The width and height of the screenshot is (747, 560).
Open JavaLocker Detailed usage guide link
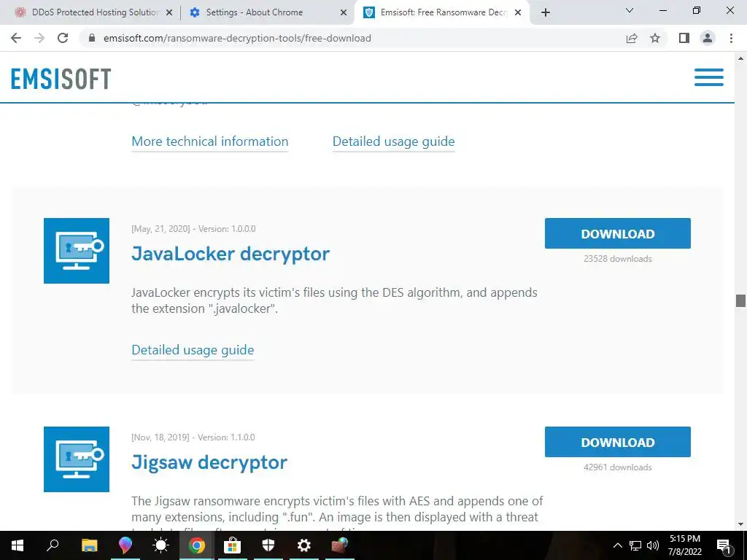point(193,350)
